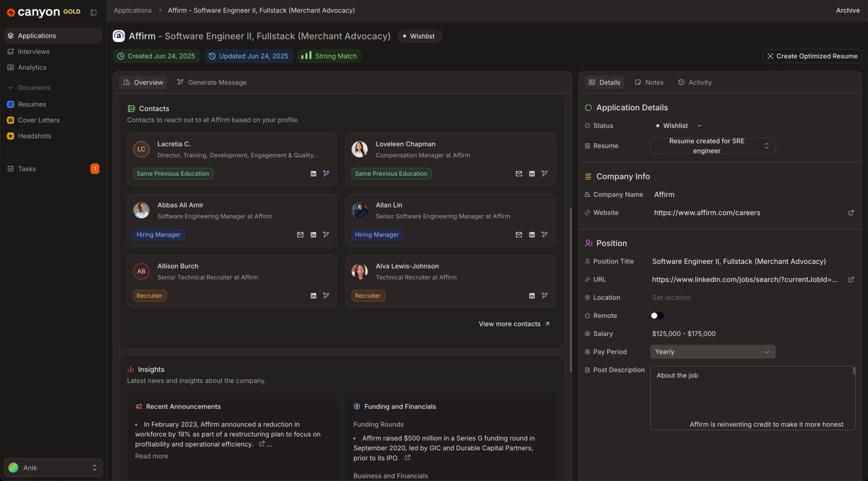Click the Updated Jun 24, 2025 badge
Screen dimensions: 868x481
click(x=249, y=56)
